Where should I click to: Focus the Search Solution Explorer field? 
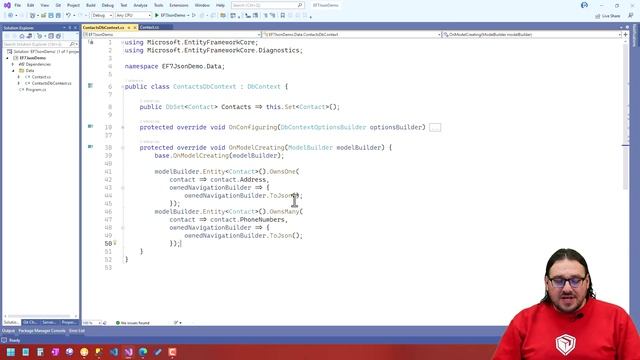40,44
